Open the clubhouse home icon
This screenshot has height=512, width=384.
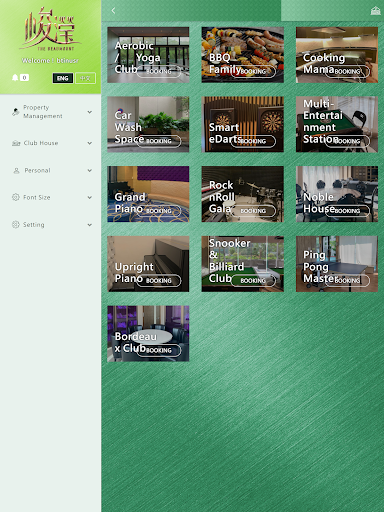click(x=375, y=11)
